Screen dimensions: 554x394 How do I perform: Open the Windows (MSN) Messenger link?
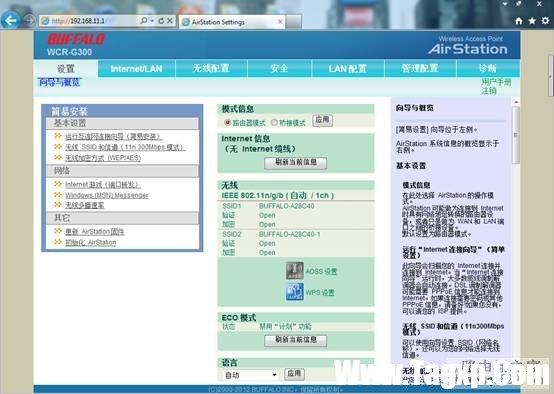107,195
